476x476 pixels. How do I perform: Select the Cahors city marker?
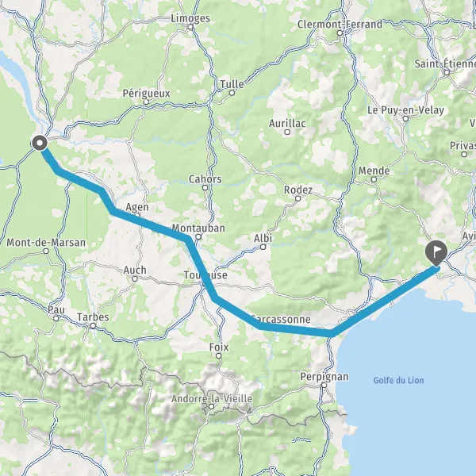[205, 187]
